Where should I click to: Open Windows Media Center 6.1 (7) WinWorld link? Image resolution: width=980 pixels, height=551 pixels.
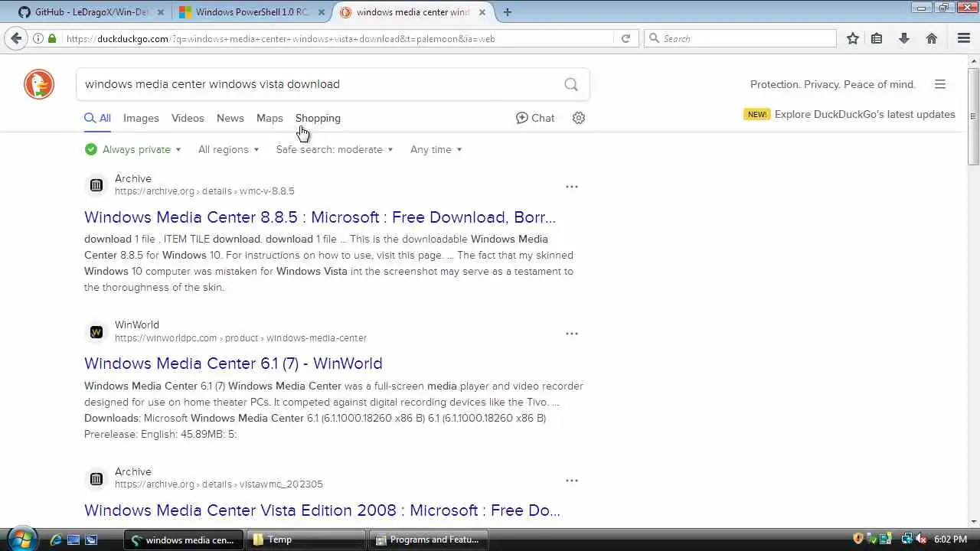point(234,364)
